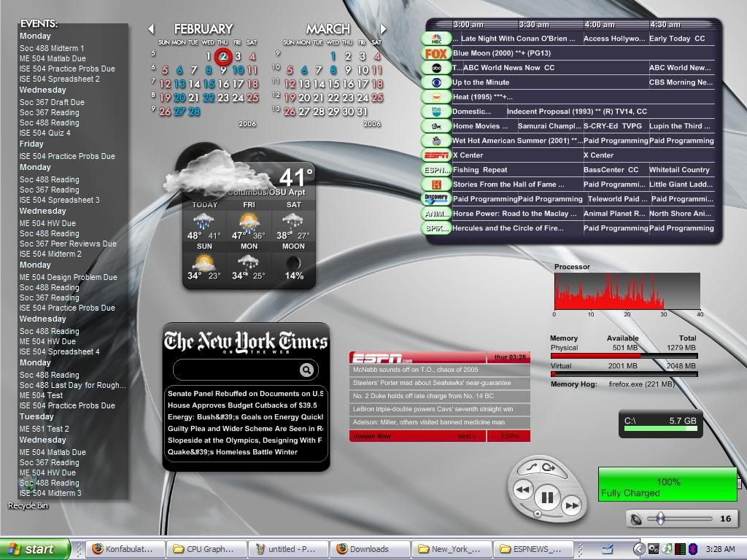Click the Discovery channel logo
Viewport: 747px width, 560px height.
click(x=436, y=198)
